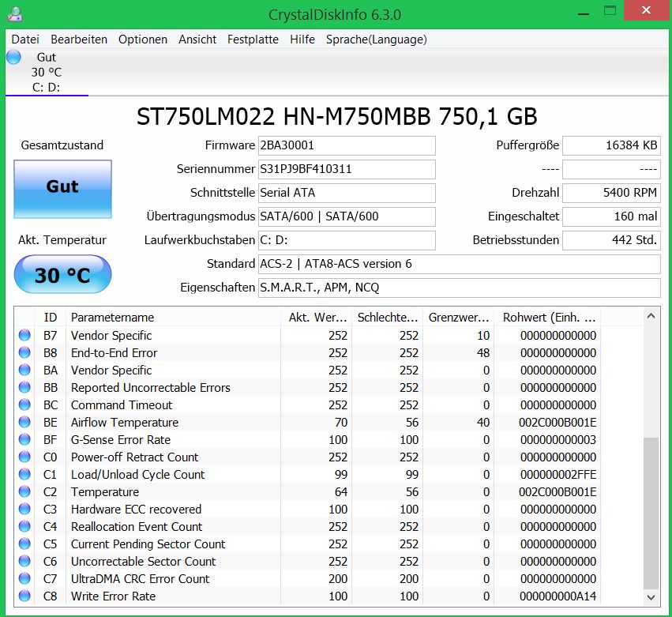Click status orb of Hardware ECC recovered row

coord(24,509)
